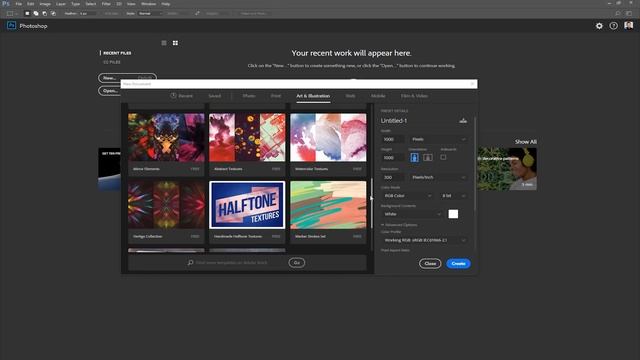Click the Height input field
Viewport: 640px width, 360px height.
click(x=393, y=158)
